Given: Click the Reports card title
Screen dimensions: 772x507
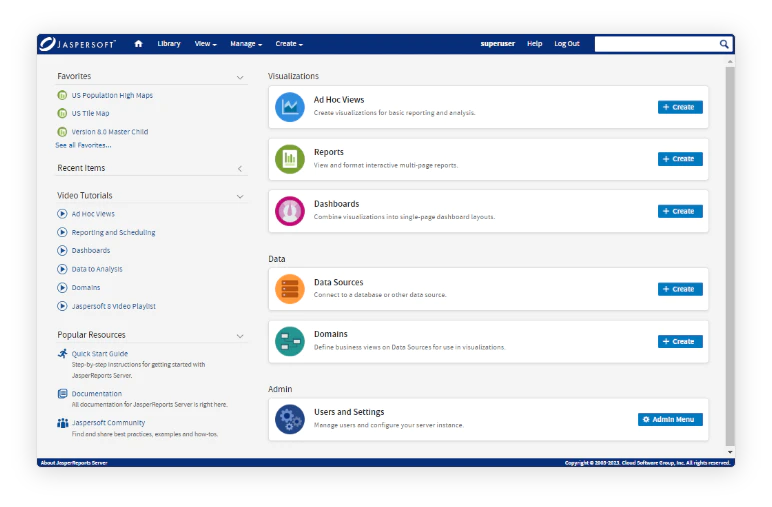Looking at the screenshot, I should [x=329, y=152].
